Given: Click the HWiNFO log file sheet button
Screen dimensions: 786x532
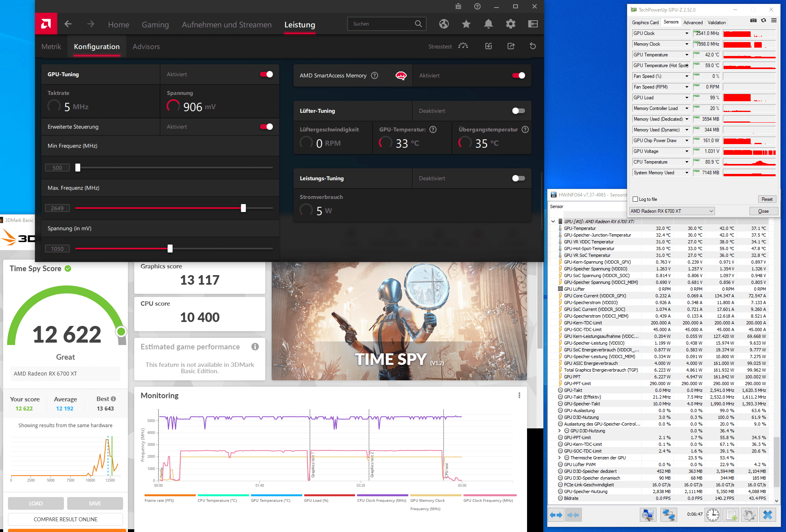Looking at the screenshot, I should [731, 515].
